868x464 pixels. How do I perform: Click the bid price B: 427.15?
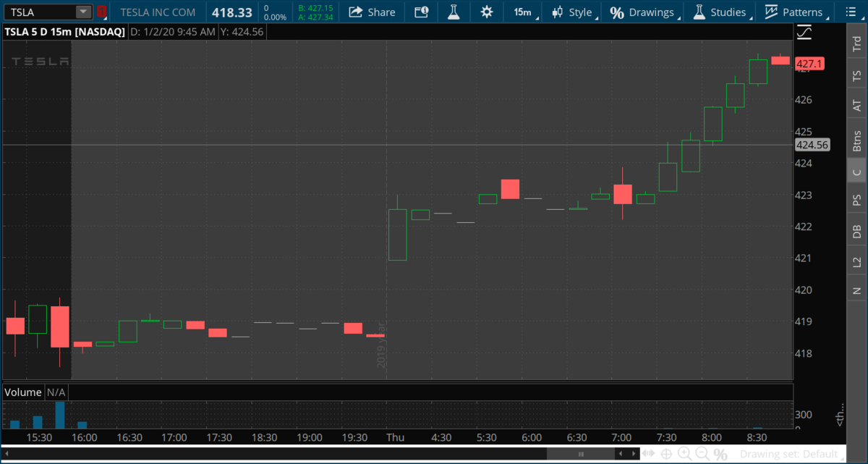tap(315, 7)
